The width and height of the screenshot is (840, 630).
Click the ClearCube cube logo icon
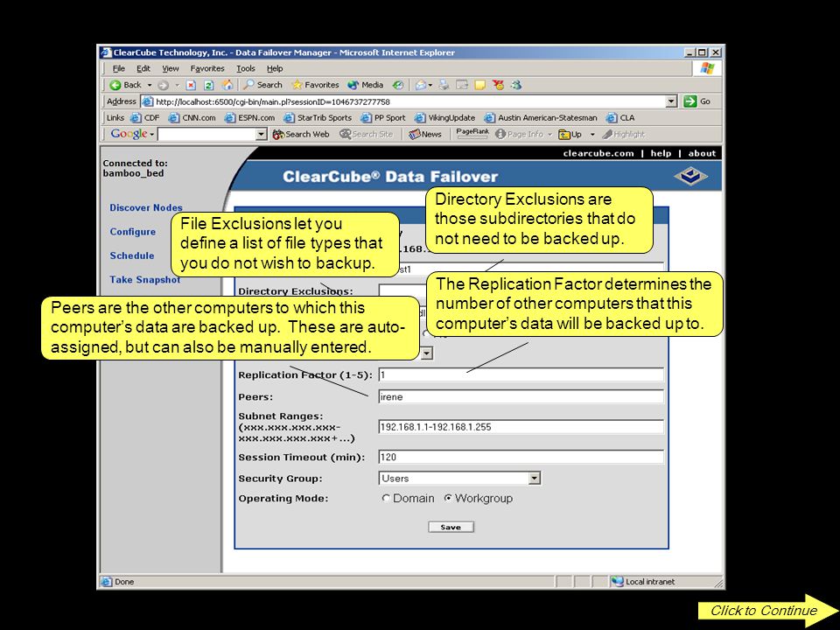coord(690,176)
